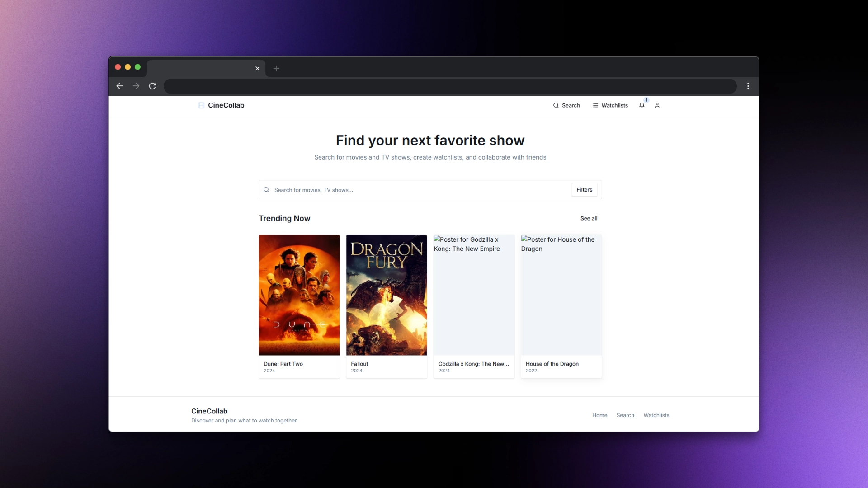Click the green maximize window button
The height and width of the screenshot is (488, 868).
click(x=138, y=67)
